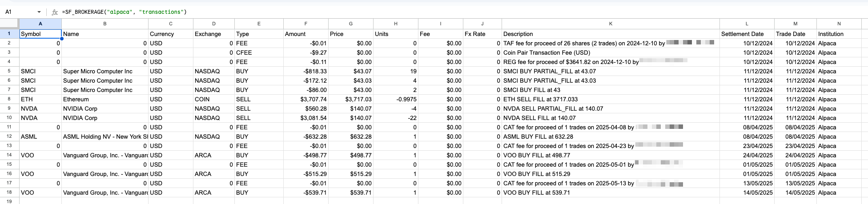Image resolution: width=868 pixels, height=204 pixels.
Task: Open the name box dropdown arrow
Action: [39, 12]
